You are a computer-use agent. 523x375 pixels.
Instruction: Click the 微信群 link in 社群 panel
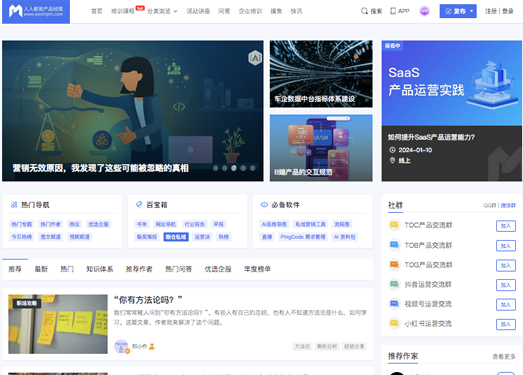click(x=508, y=205)
